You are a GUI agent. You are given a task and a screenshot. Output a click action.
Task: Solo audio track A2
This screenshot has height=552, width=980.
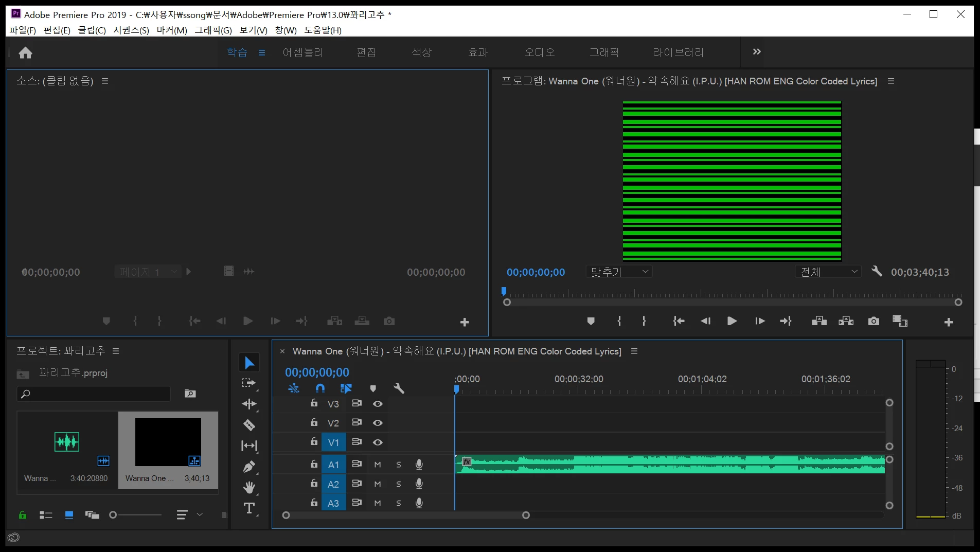coord(399,484)
